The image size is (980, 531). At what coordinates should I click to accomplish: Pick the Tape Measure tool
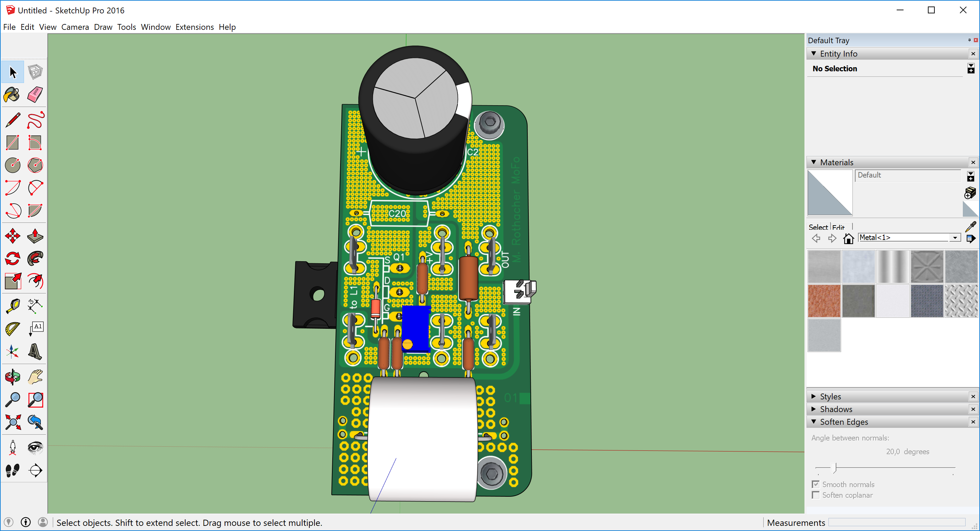(x=13, y=306)
